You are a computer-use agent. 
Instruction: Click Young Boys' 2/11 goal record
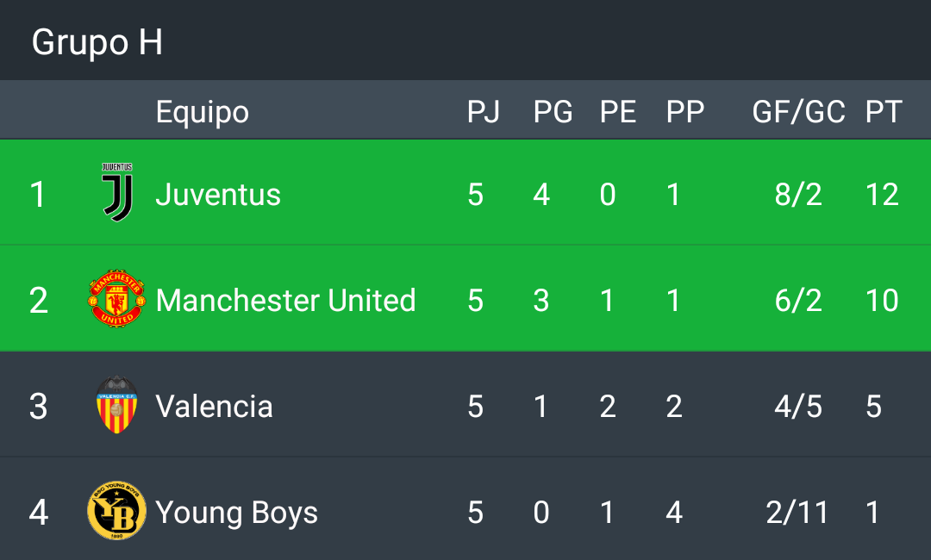point(797,513)
